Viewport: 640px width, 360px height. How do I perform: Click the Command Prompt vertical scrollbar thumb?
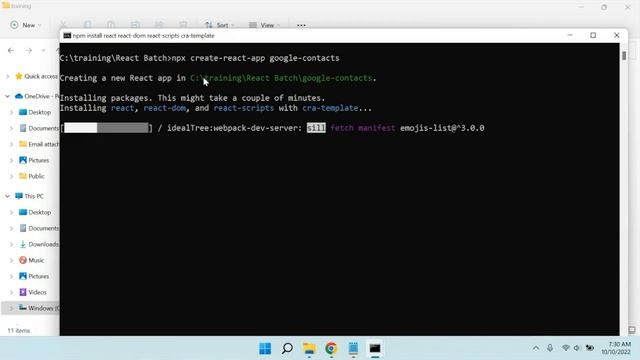coord(624,56)
